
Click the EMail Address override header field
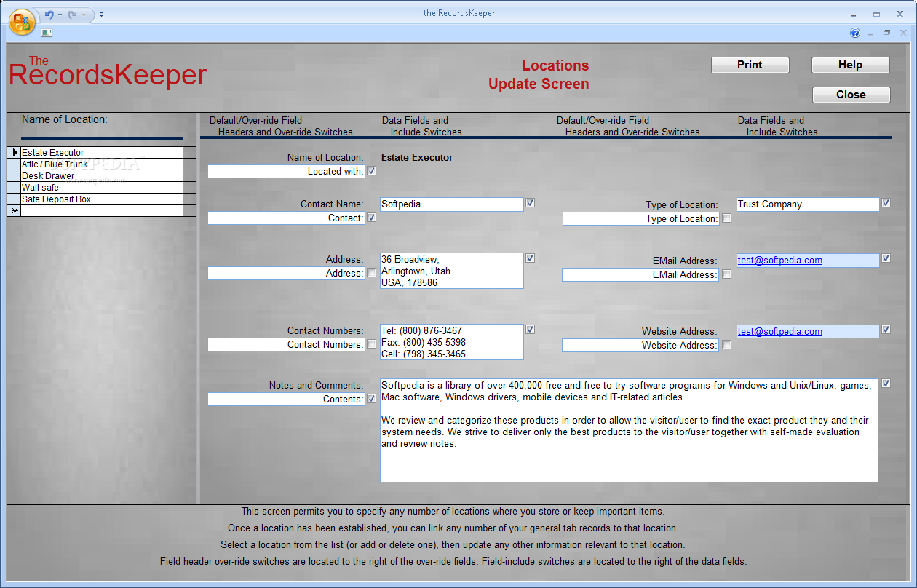pyautogui.click(x=640, y=275)
